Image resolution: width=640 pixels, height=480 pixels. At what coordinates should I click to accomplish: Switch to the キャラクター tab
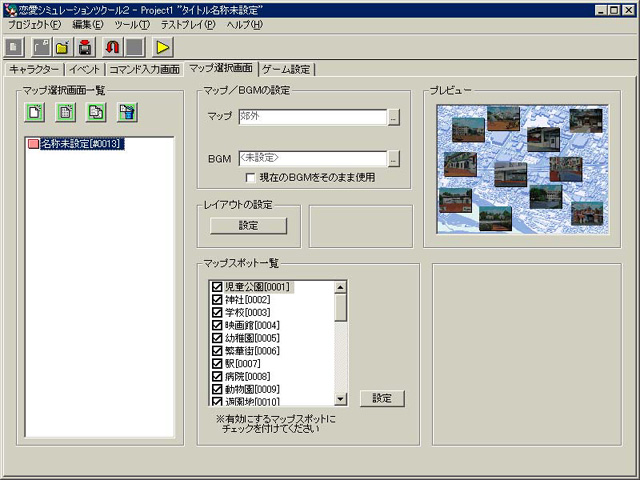click(34, 69)
